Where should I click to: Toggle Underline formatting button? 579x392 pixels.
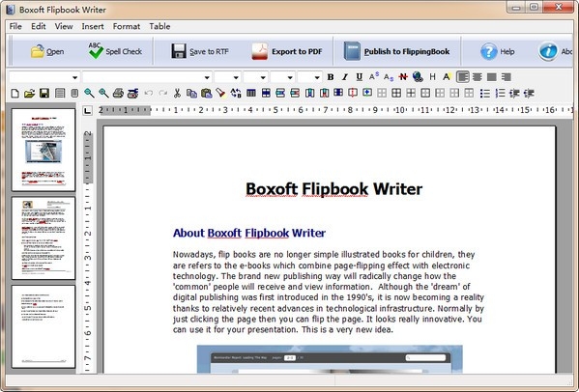(359, 77)
